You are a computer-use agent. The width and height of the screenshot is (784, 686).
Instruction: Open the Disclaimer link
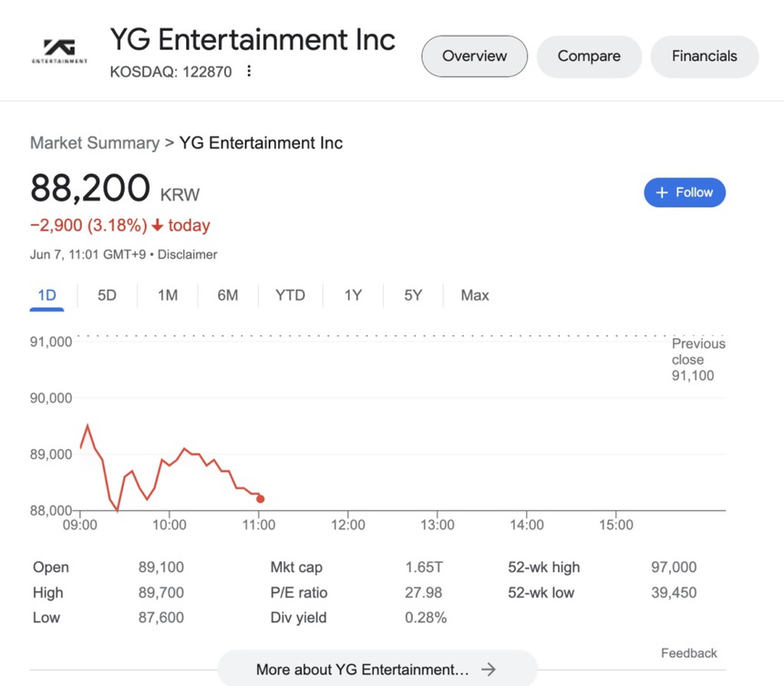(x=187, y=255)
